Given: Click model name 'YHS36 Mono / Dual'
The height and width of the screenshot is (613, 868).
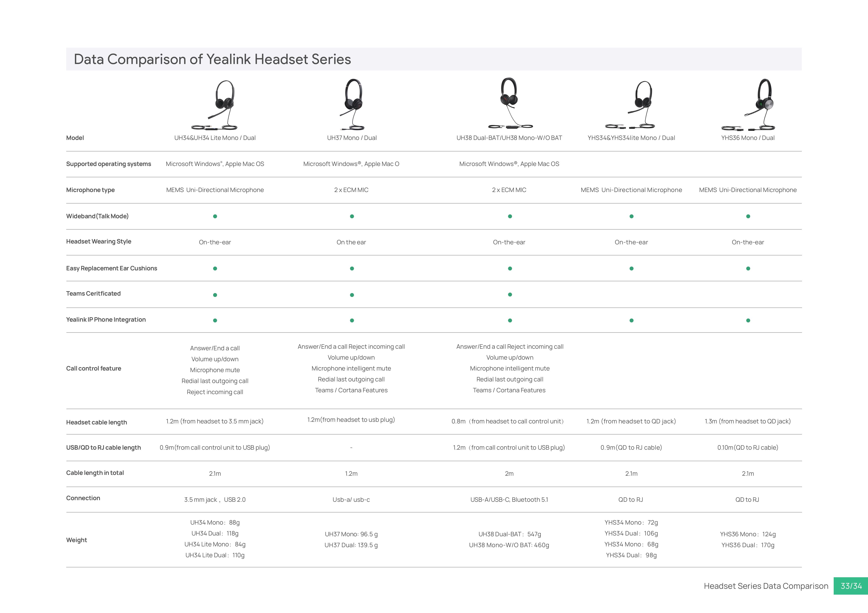Looking at the screenshot, I should coord(748,138).
